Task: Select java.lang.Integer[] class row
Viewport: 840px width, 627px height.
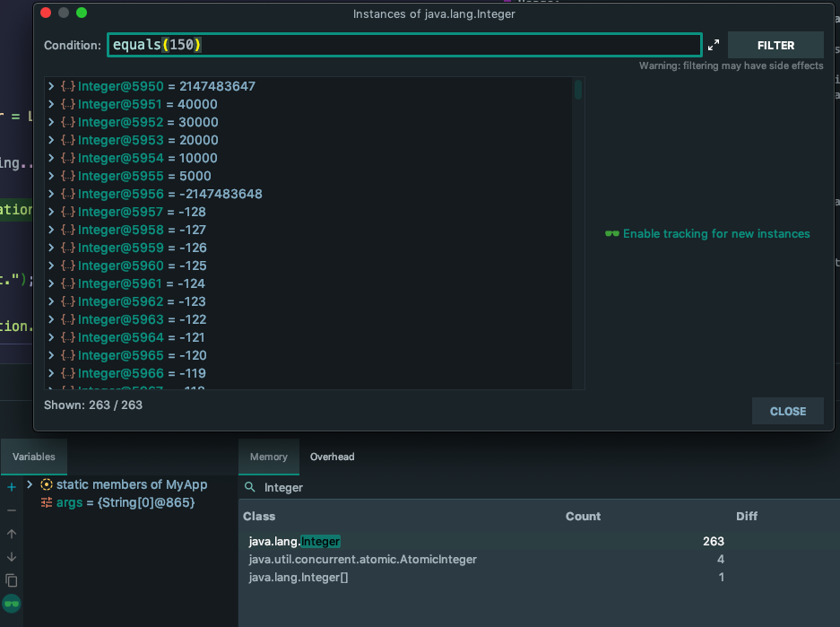Action: (x=539, y=577)
